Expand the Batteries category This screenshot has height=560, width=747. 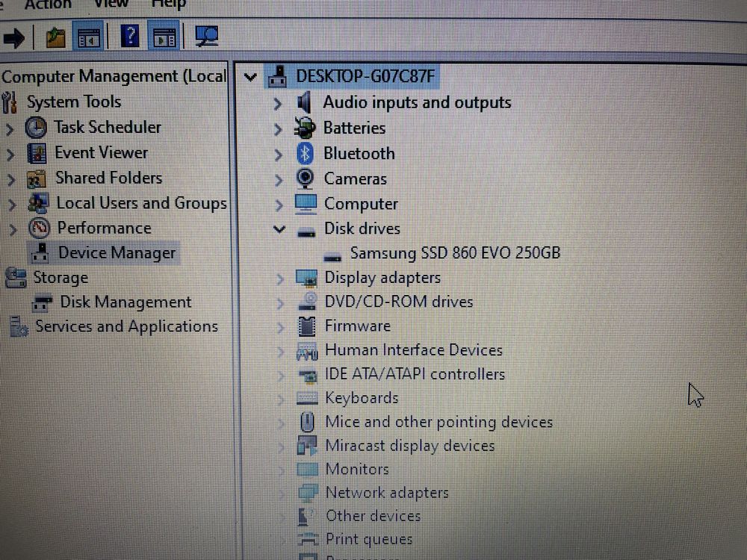278,129
